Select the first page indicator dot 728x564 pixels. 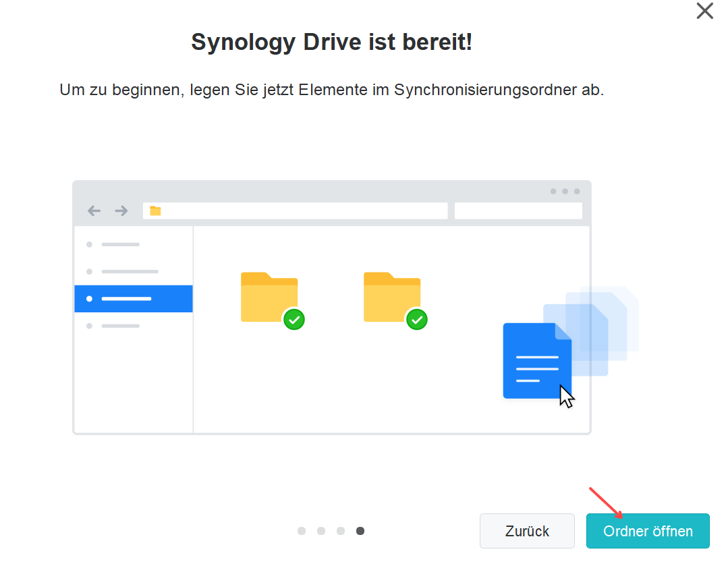[302, 531]
